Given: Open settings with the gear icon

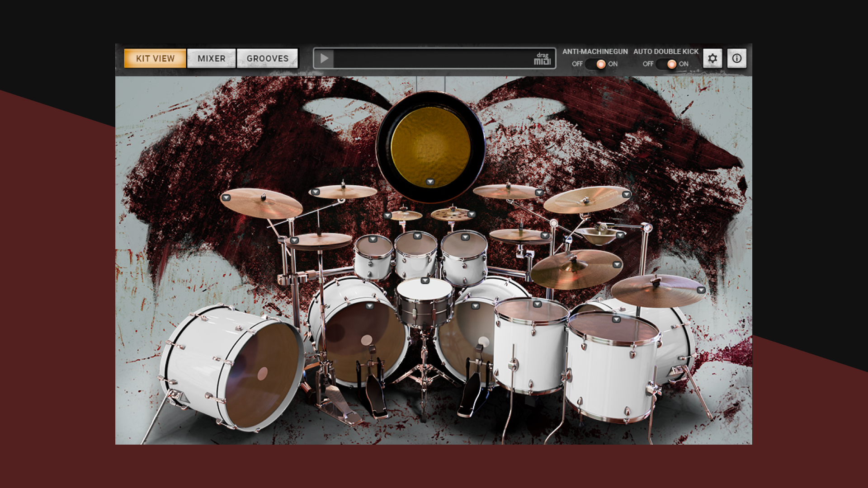Looking at the screenshot, I should [712, 58].
